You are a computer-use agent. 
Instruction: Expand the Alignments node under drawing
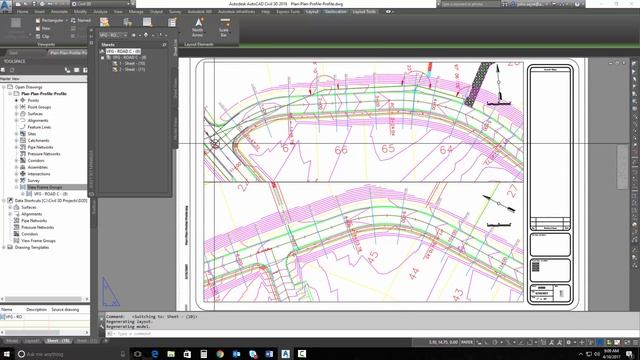tap(16, 120)
